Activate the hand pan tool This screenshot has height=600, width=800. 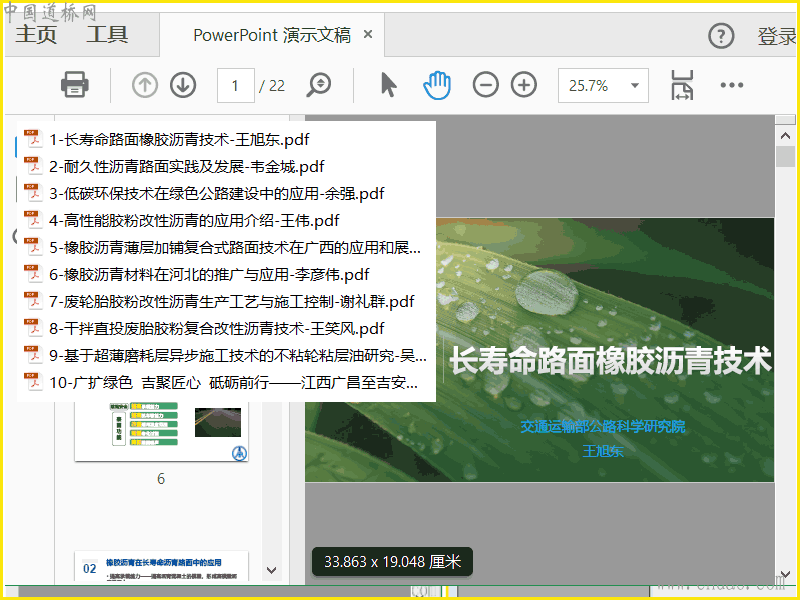(437, 85)
